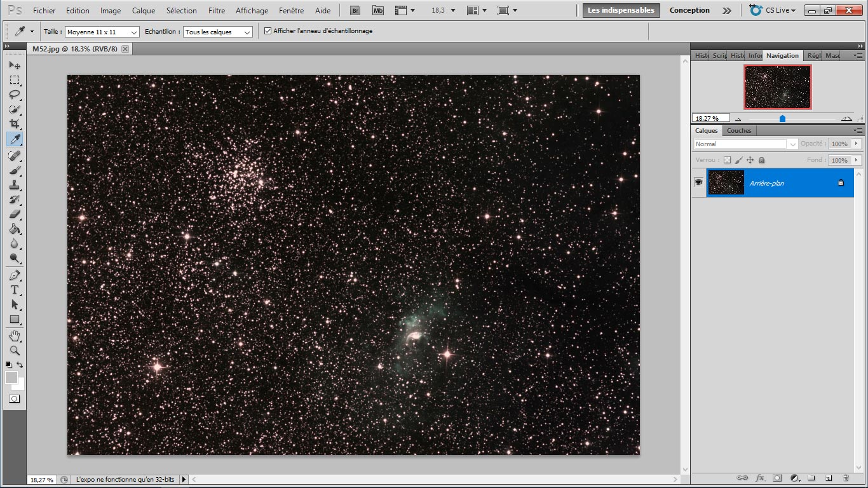Hide the Arrière-plan layer with eye icon

click(699, 182)
